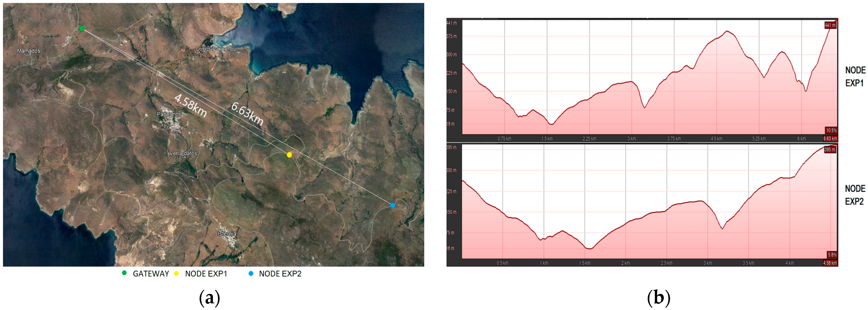Click the 5.8% slope badge
This screenshot has height=310, width=868.
[832, 255]
